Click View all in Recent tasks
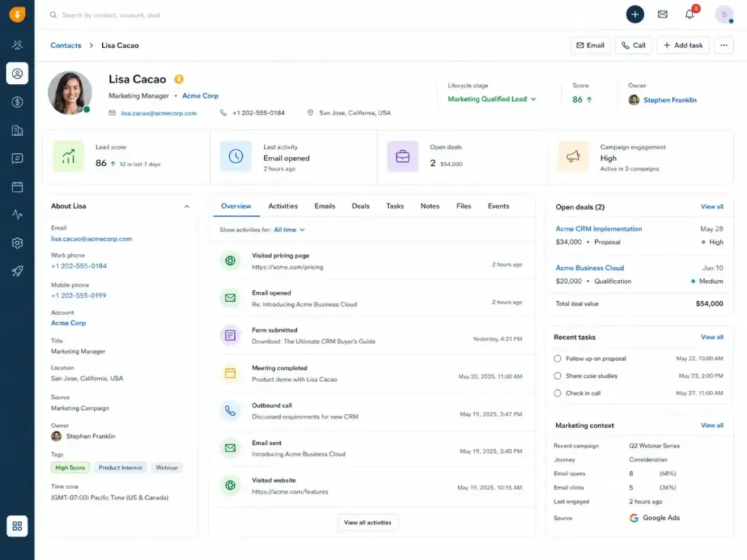The height and width of the screenshot is (560, 747). click(x=712, y=337)
